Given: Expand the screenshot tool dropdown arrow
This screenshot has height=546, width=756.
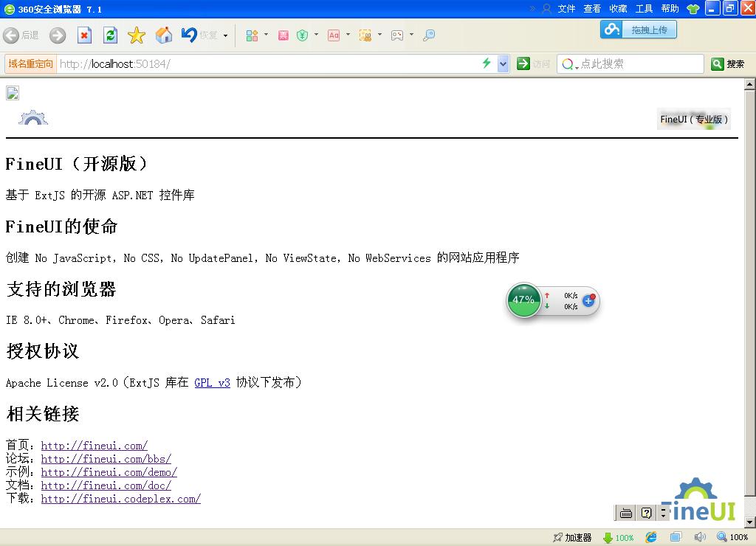Looking at the screenshot, I should coord(380,35).
